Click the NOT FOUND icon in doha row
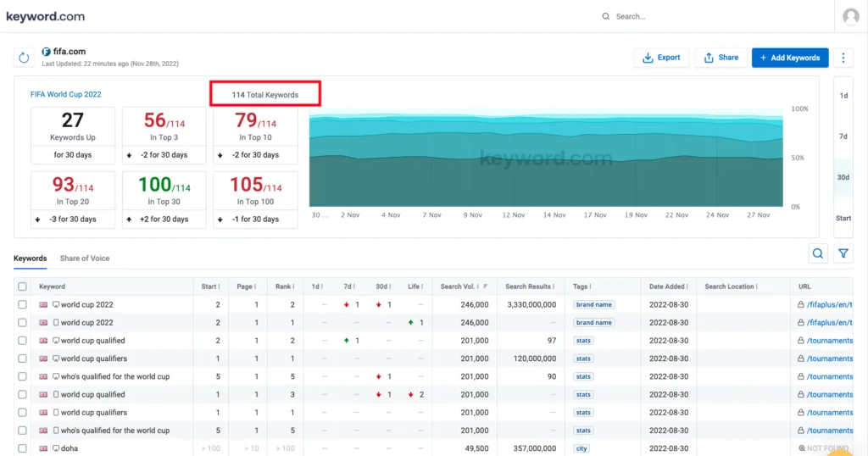The height and width of the screenshot is (456, 868). click(x=800, y=448)
